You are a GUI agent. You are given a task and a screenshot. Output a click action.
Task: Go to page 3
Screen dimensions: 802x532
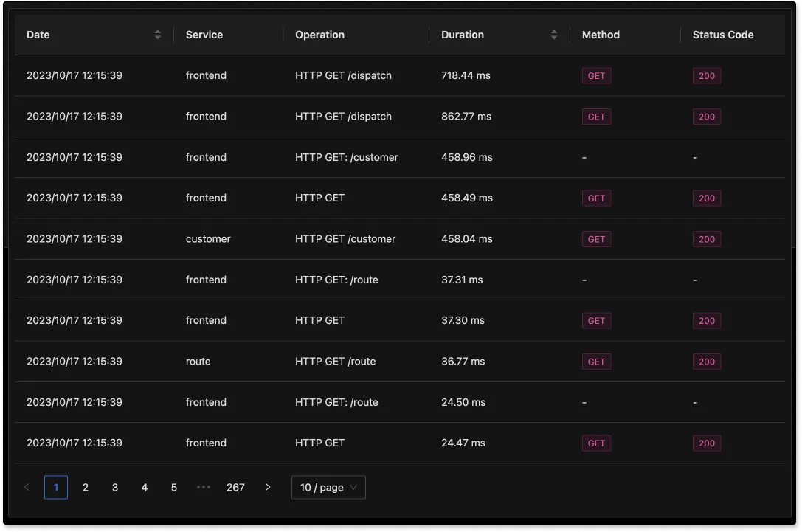coord(115,488)
